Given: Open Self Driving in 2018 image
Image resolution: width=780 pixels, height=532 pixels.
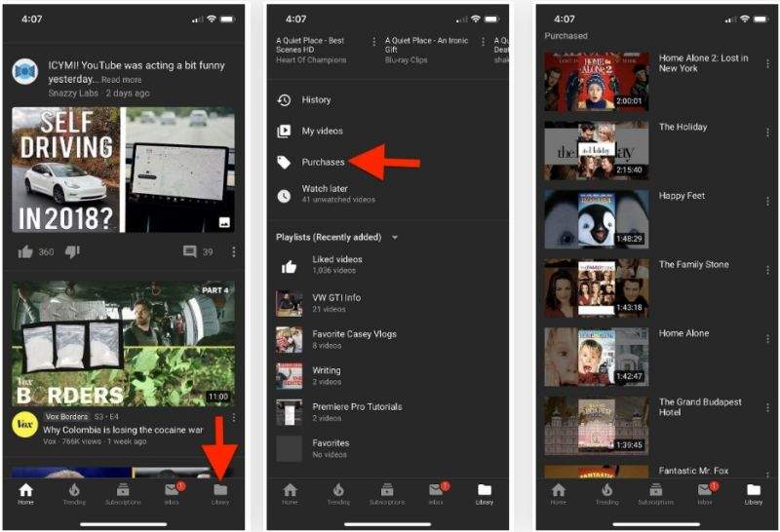Looking at the screenshot, I should (x=124, y=171).
